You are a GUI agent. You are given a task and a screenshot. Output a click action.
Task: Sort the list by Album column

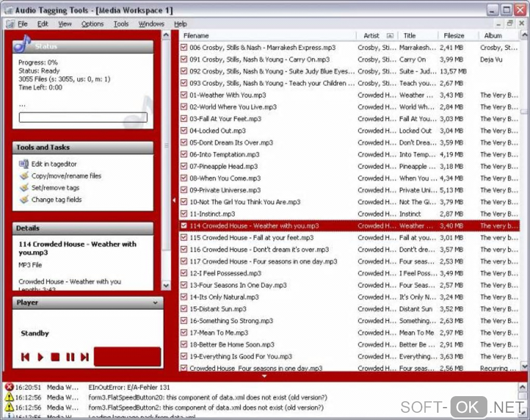click(499, 35)
